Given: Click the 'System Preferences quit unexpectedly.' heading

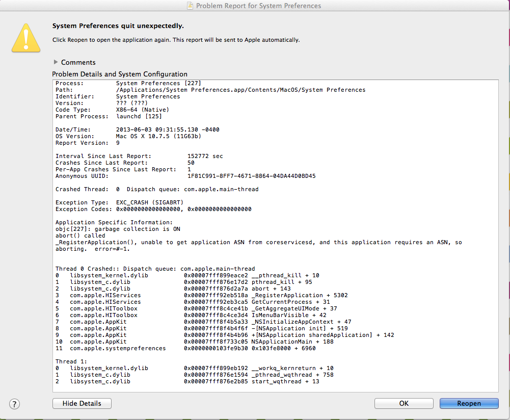Looking at the screenshot, I should (x=118, y=25).
